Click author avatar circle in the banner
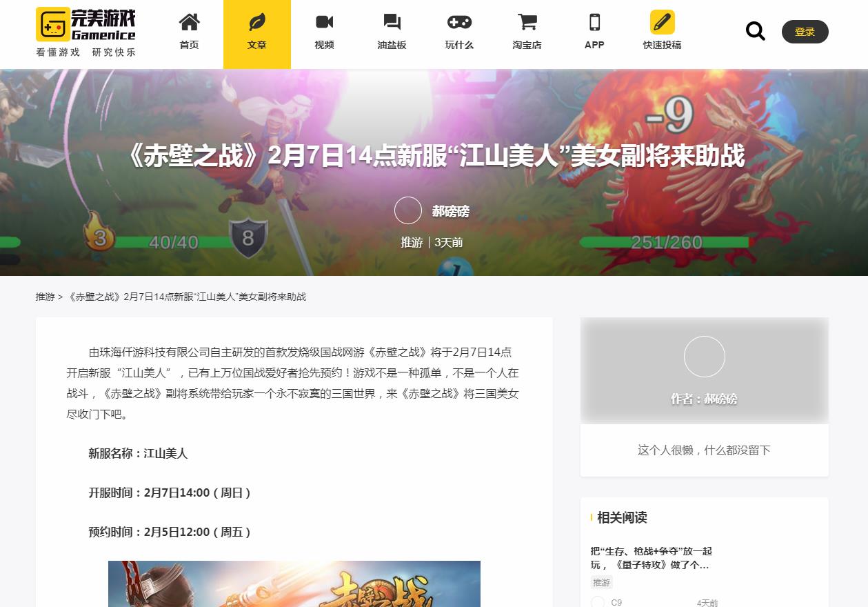 coord(408,210)
